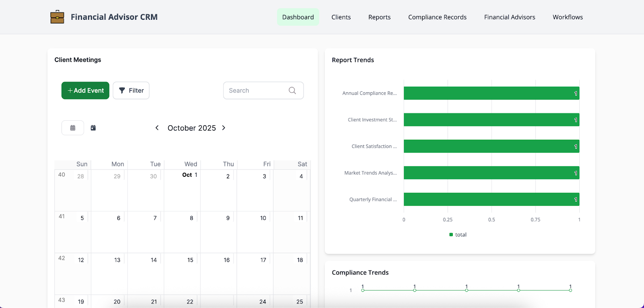Go to Compliance Records page
Image resolution: width=644 pixels, height=308 pixels.
(437, 17)
